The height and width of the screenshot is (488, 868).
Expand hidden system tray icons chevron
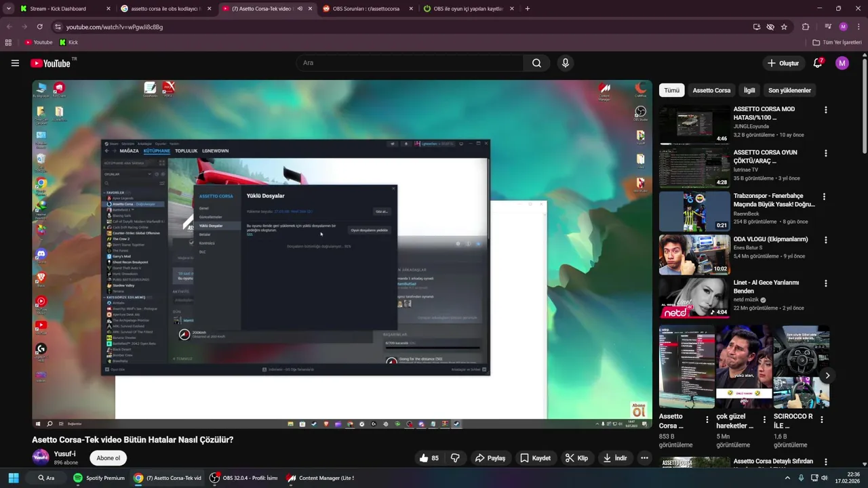click(x=787, y=478)
